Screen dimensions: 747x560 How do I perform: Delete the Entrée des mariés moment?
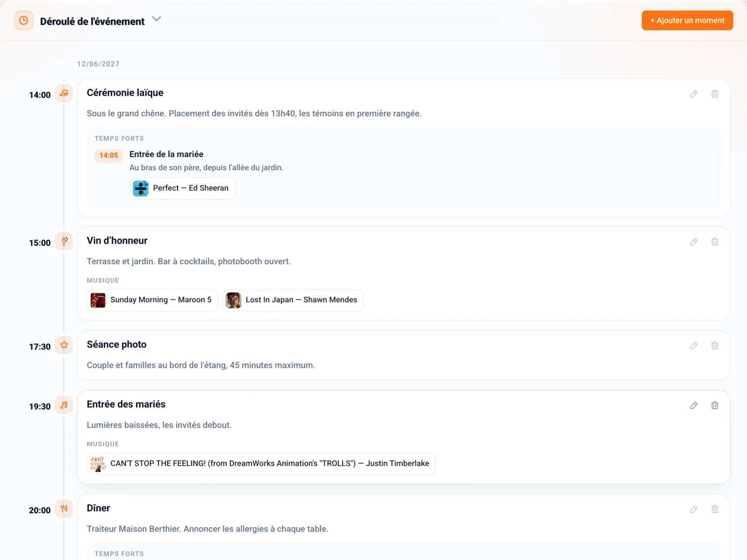point(715,406)
